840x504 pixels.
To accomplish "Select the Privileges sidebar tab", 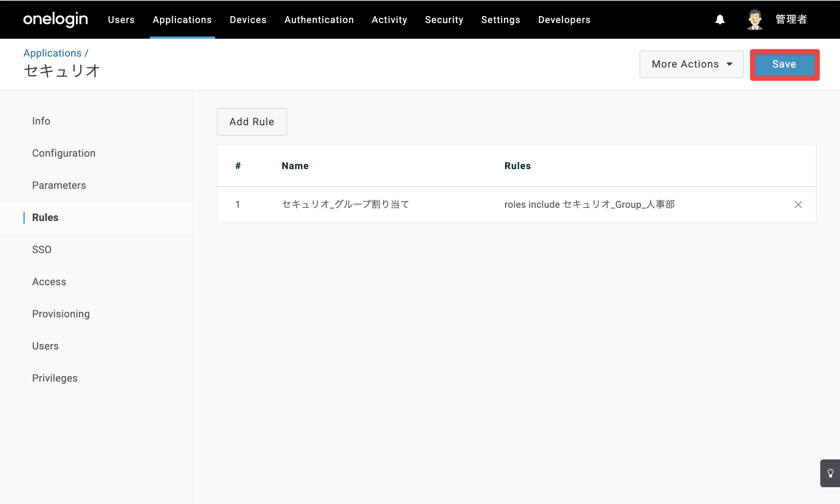I will coord(55,378).
